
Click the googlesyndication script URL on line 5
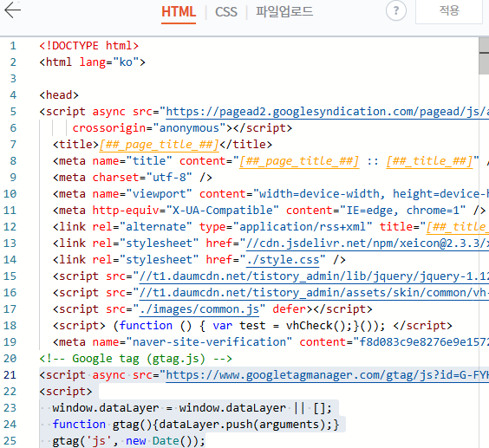pyautogui.click(x=327, y=112)
